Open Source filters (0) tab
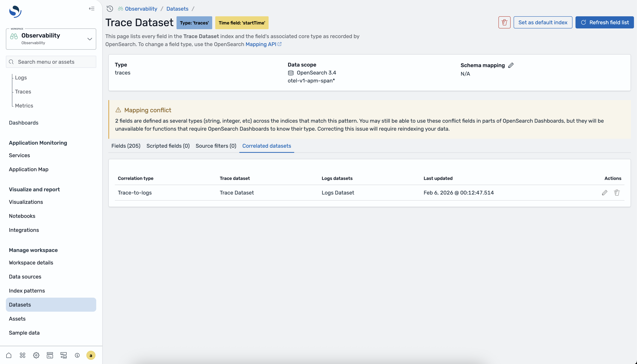The width and height of the screenshot is (637, 364). (x=216, y=146)
